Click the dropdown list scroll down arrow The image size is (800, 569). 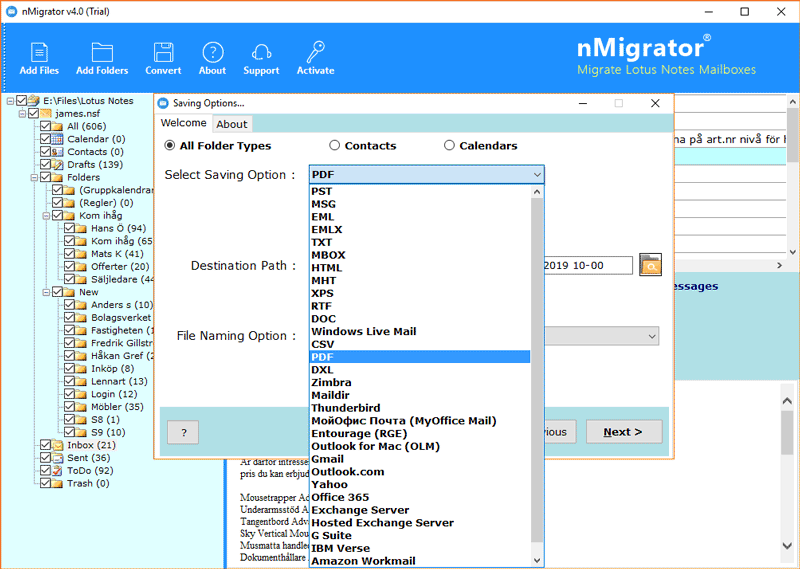[x=537, y=560]
